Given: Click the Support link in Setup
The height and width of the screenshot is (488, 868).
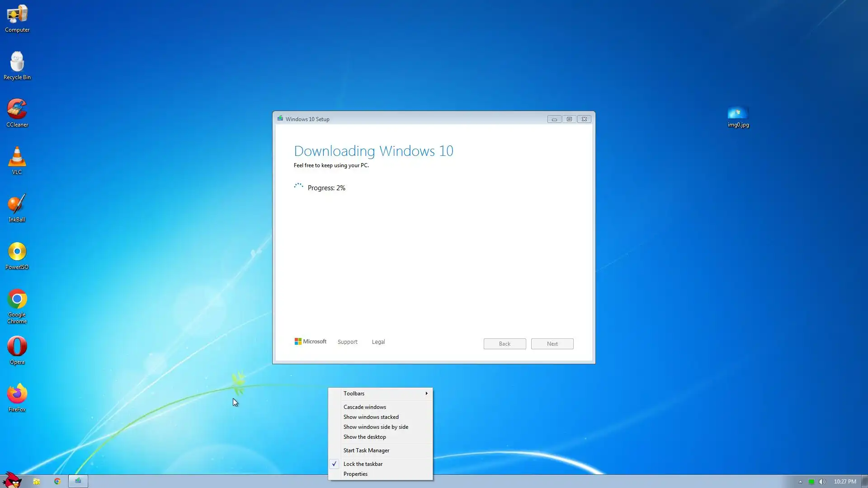Looking at the screenshot, I should (x=347, y=342).
